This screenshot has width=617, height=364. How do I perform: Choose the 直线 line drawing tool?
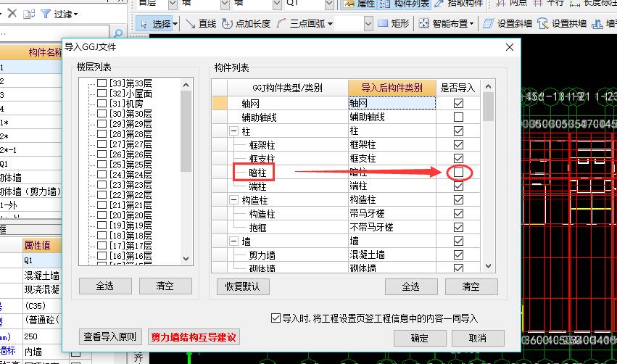[201, 24]
